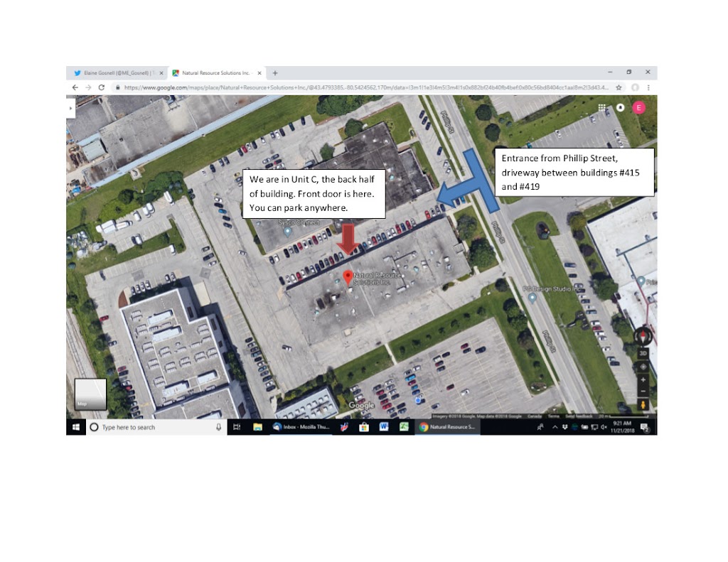Screen dimensions: 728x562
Task: Open the Action Center notifications icon
Action: (x=644, y=427)
